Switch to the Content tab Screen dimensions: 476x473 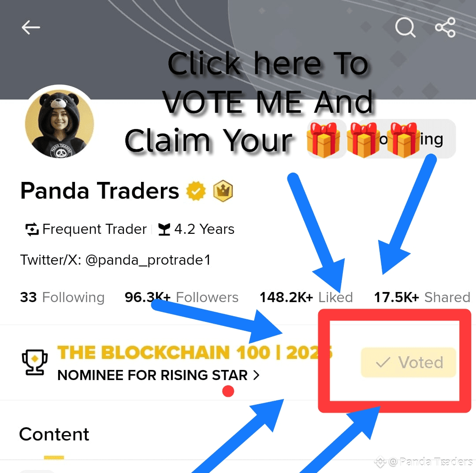(54, 434)
